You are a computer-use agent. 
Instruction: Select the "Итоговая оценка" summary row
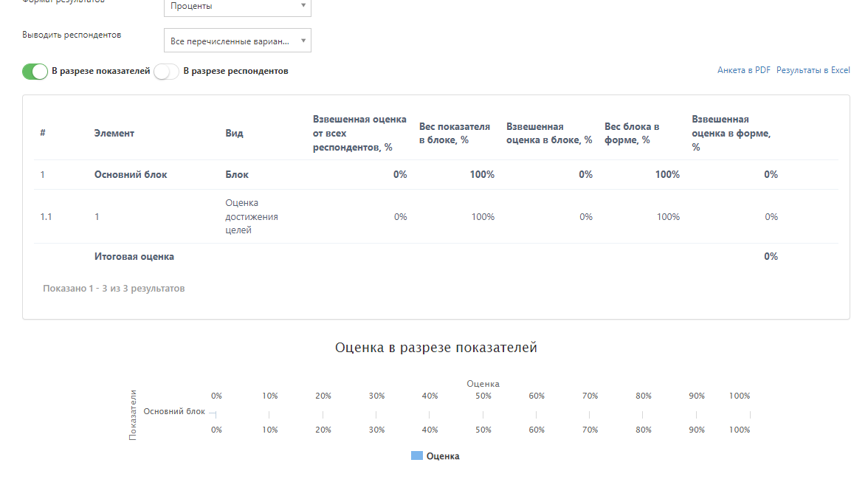pyautogui.click(x=134, y=257)
